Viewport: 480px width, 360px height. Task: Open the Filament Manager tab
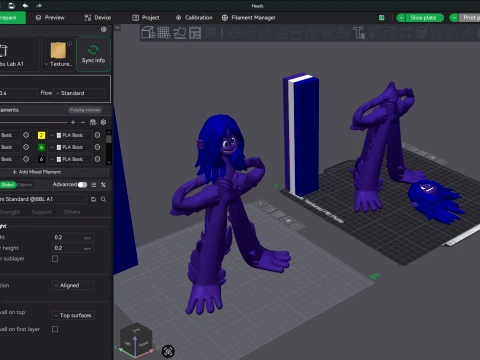249,18
